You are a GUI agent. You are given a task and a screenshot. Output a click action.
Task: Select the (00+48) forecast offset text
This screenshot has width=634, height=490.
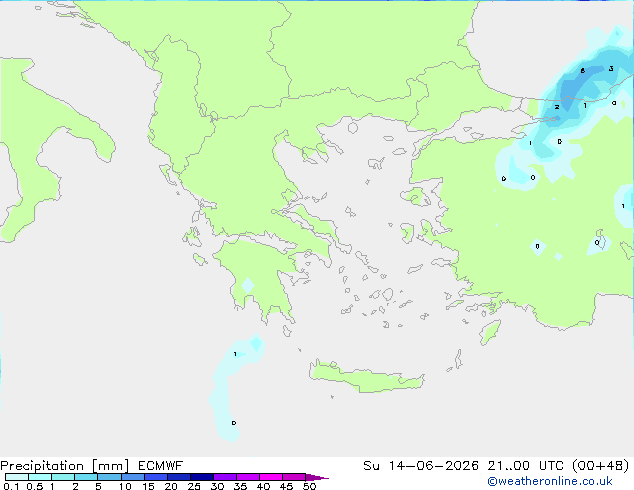point(600,466)
